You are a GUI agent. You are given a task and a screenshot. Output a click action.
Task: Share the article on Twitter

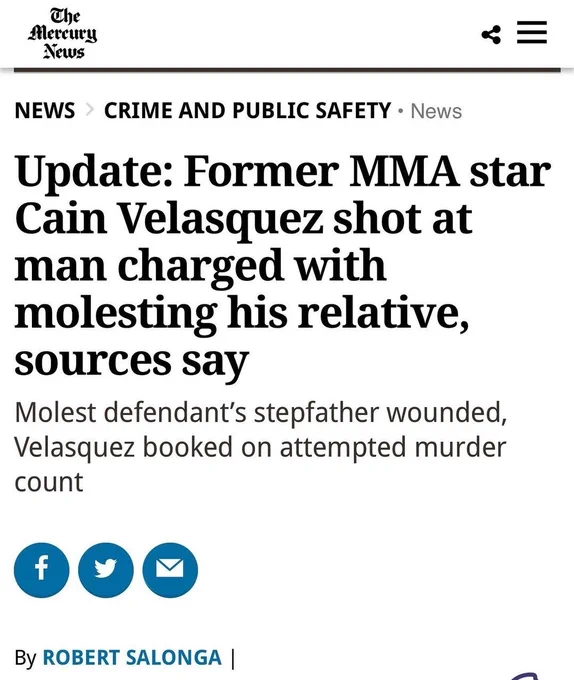point(106,570)
